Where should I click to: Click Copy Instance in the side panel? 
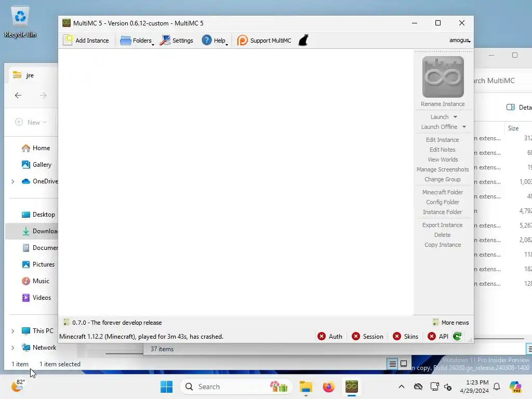point(443,245)
